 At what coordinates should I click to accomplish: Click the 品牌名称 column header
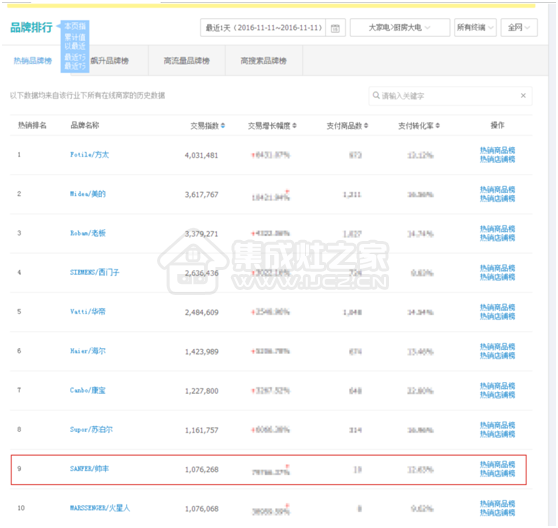(x=85, y=125)
